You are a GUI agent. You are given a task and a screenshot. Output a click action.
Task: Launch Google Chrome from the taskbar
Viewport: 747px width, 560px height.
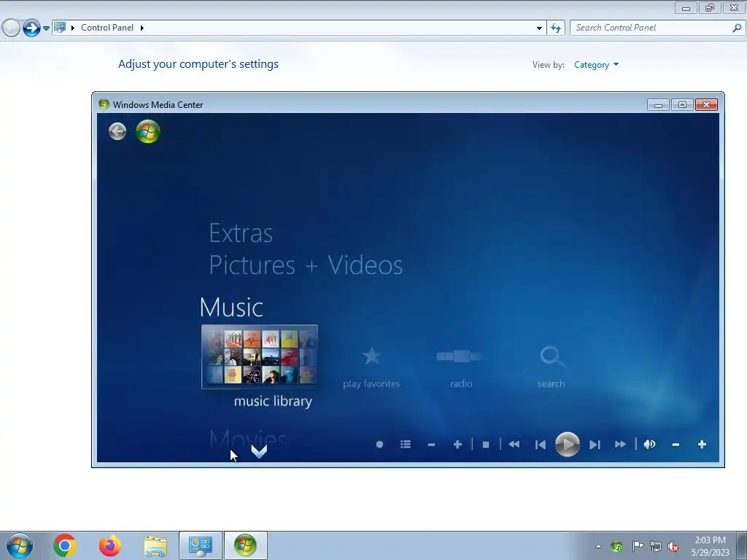click(65, 545)
